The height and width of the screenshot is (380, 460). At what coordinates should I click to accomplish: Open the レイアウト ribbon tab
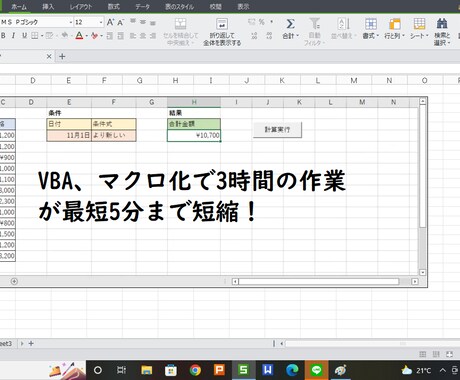coord(81,7)
